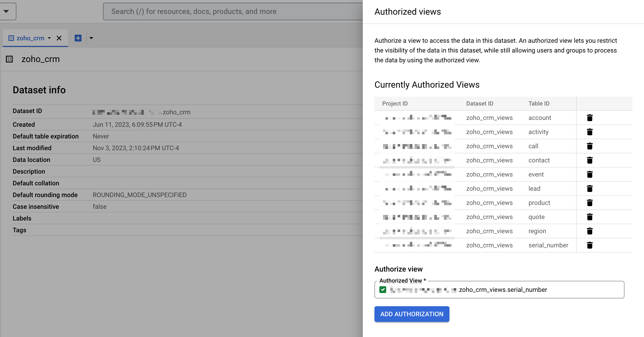Image resolution: width=644 pixels, height=337 pixels.
Task: Select Project ID column header
Action: pyautogui.click(x=395, y=104)
